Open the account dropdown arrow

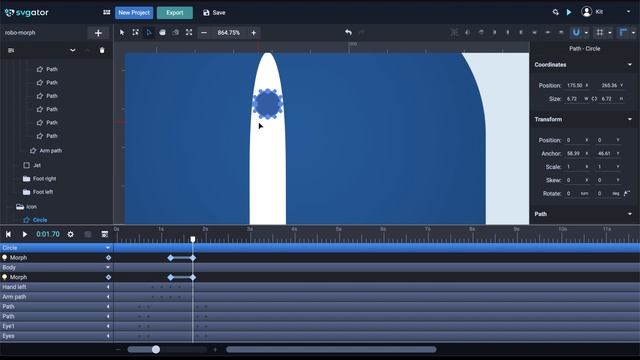pyautogui.click(x=628, y=12)
